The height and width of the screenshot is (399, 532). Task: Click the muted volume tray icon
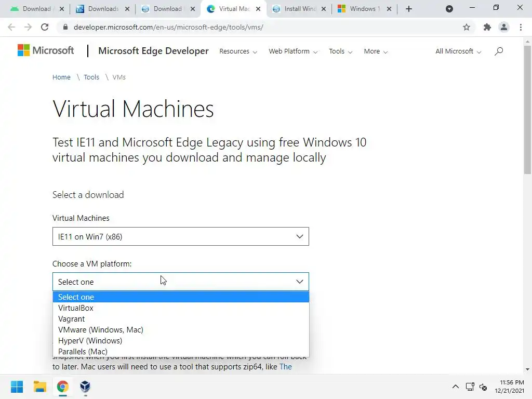pos(483,387)
